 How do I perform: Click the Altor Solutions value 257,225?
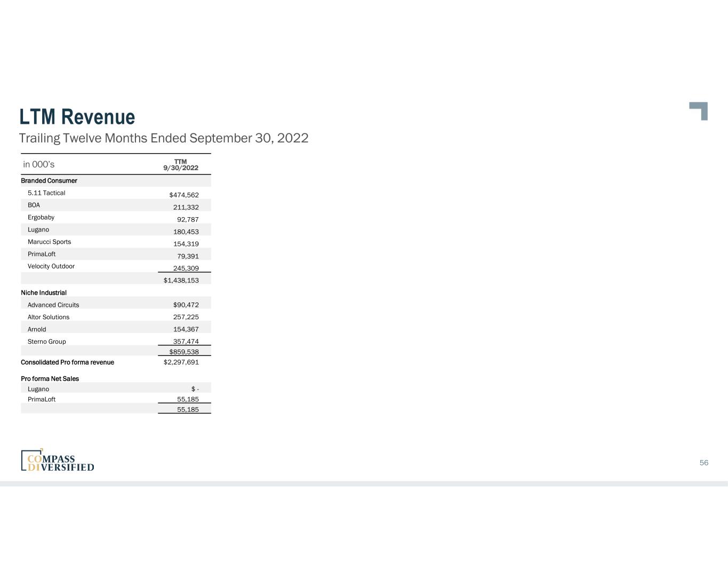pyautogui.click(x=186, y=317)
